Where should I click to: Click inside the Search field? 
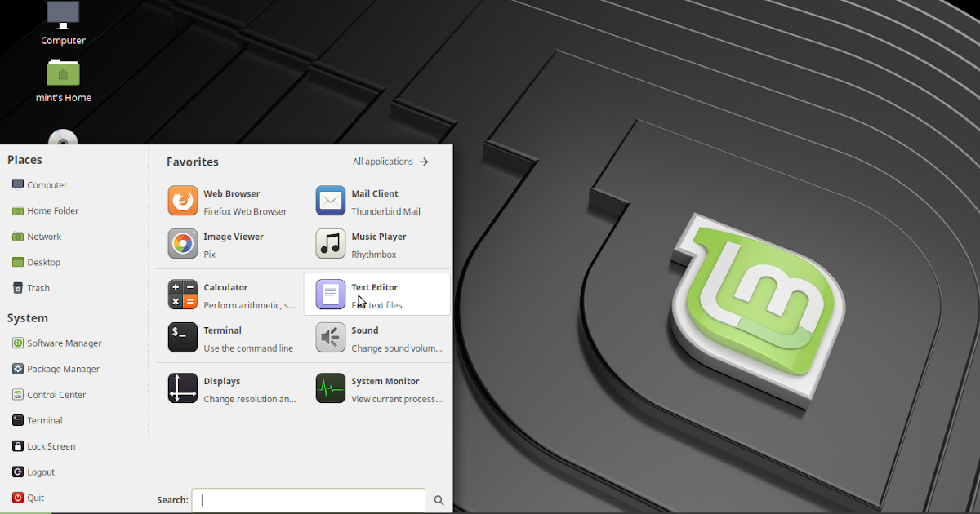[x=308, y=499]
